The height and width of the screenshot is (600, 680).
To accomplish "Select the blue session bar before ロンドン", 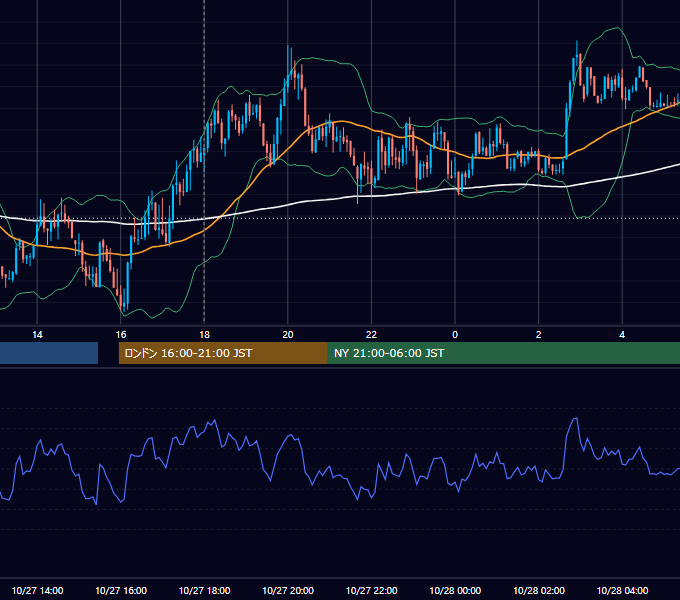I will (x=49, y=353).
